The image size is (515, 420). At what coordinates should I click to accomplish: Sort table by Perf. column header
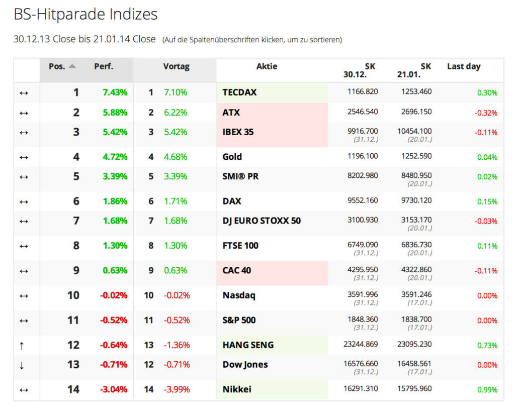click(x=104, y=66)
